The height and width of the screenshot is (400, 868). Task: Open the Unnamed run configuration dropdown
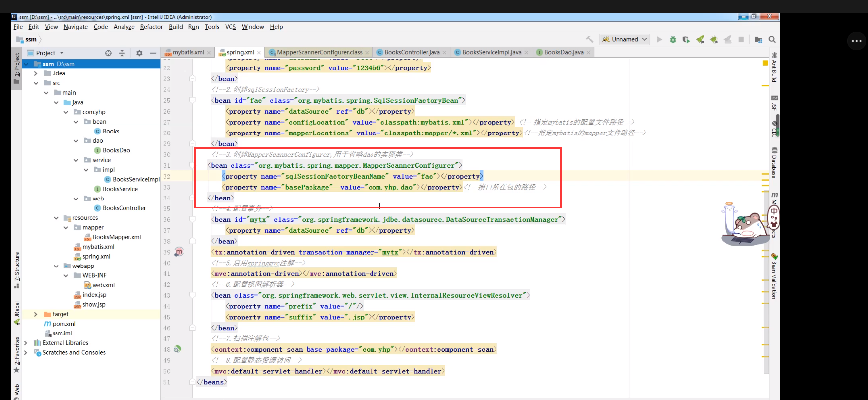click(x=625, y=39)
